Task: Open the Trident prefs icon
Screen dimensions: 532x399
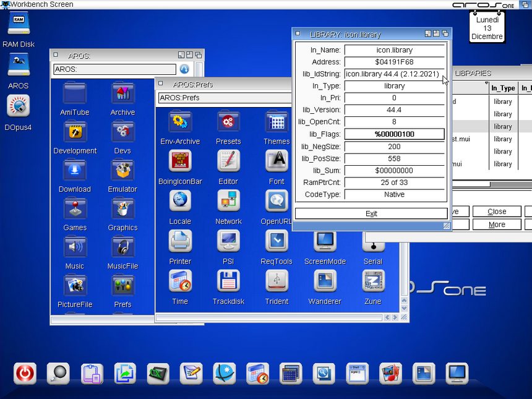Action: pos(277,281)
